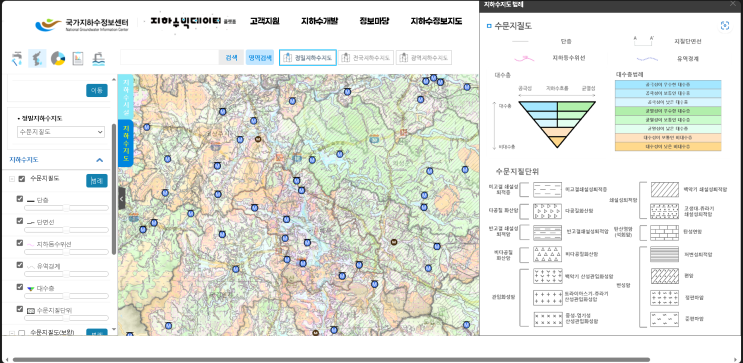Toggle the 유역경계 layer checkbox

pos(19,265)
